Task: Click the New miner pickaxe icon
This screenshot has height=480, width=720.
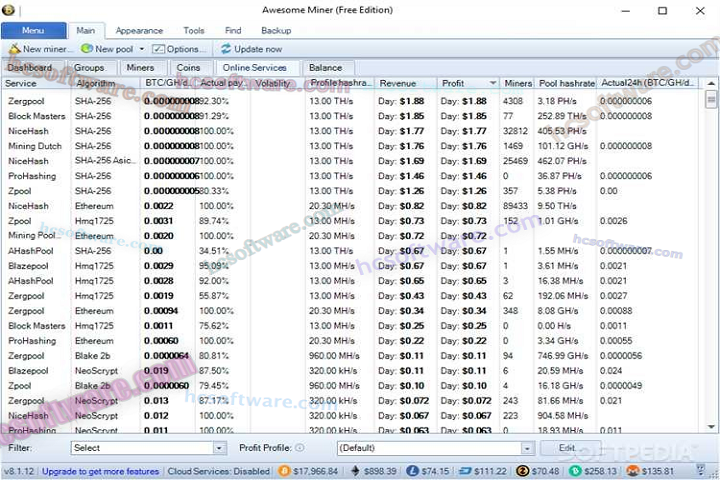Action: point(14,49)
